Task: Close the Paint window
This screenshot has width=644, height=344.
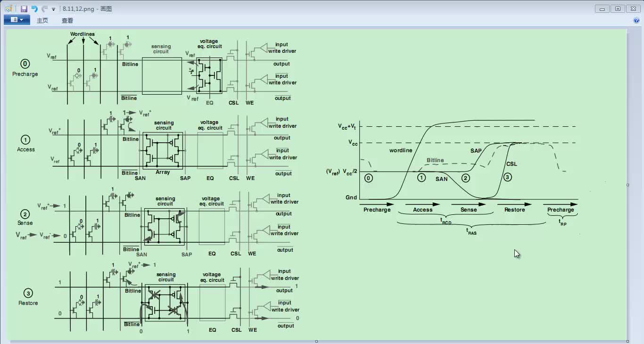Action: point(633,8)
